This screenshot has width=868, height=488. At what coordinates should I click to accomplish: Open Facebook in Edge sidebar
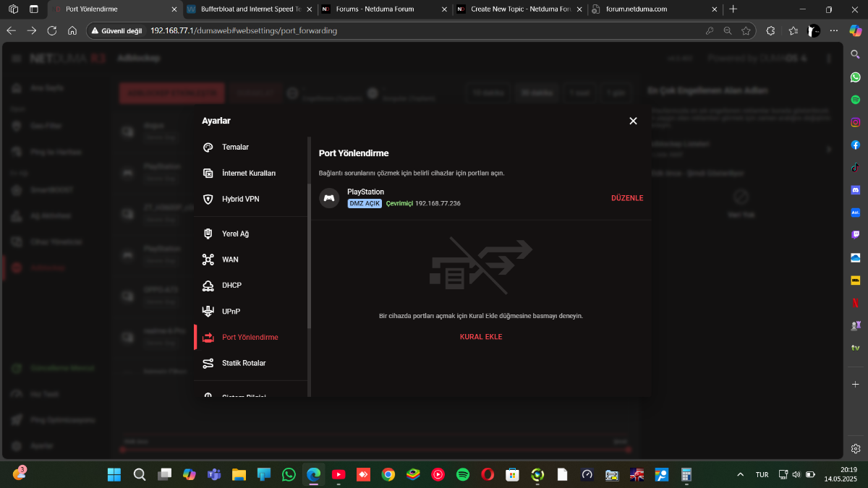(856, 145)
